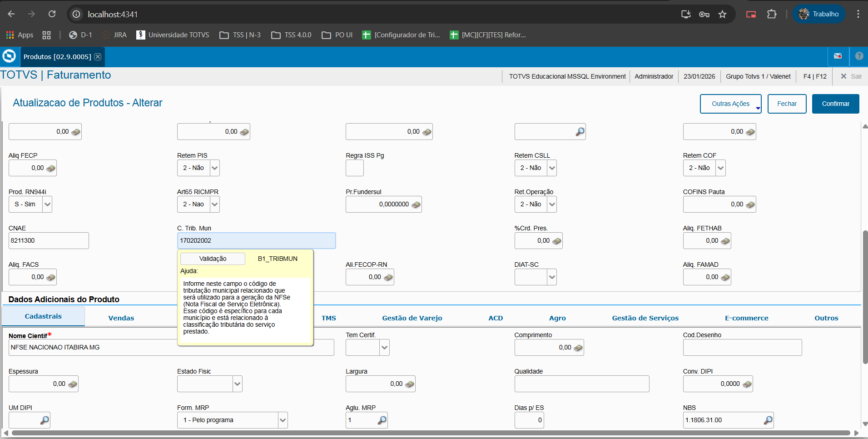Open the Outros tab
The image size is (868, 439).
click(826, 318)
